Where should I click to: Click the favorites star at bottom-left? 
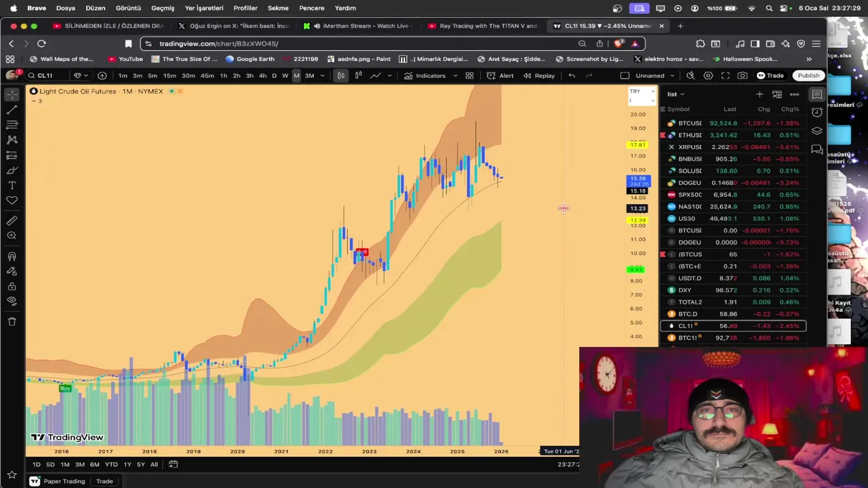pyautogui.click(x=12, y=475)
